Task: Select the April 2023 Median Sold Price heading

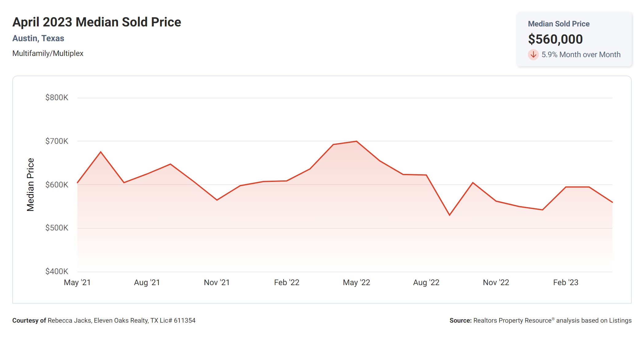Action: point(96,22)
